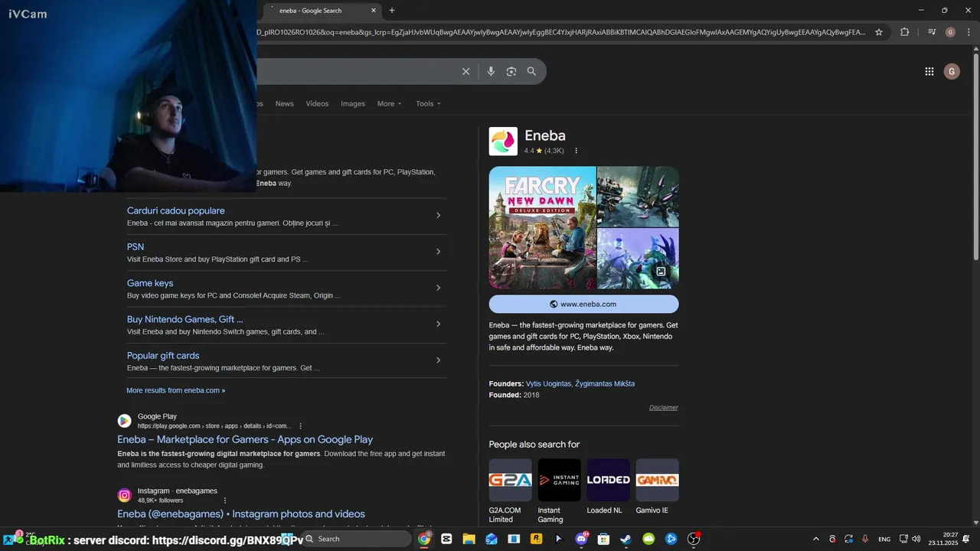Screen dimensions: 980x551
Task: Open the Carduri cadou populare link
Action: click(x=176, y=210)
